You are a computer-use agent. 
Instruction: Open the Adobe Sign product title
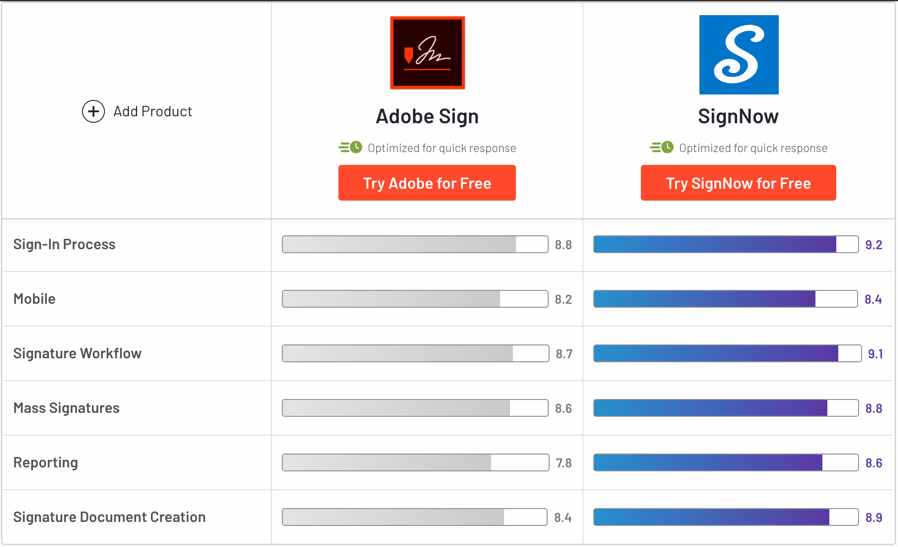(427, 116)
